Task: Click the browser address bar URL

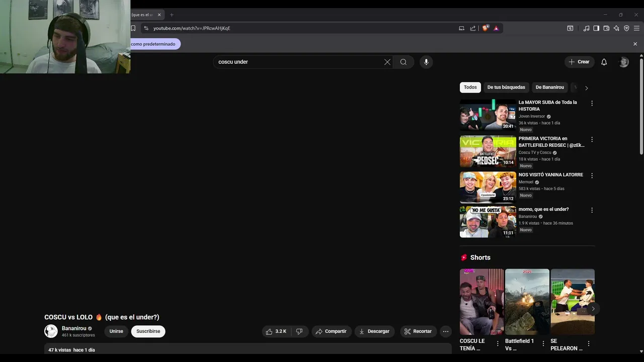Action: tap(192, 28)
